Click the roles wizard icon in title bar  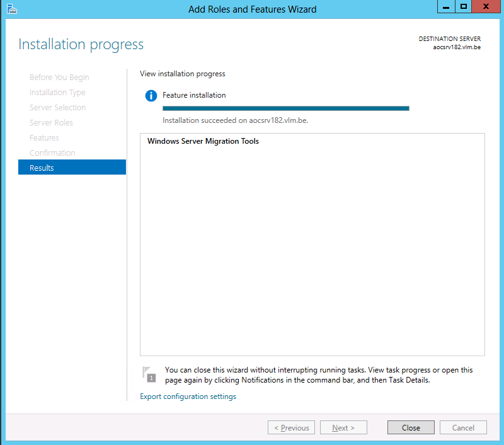click(11, 9)
